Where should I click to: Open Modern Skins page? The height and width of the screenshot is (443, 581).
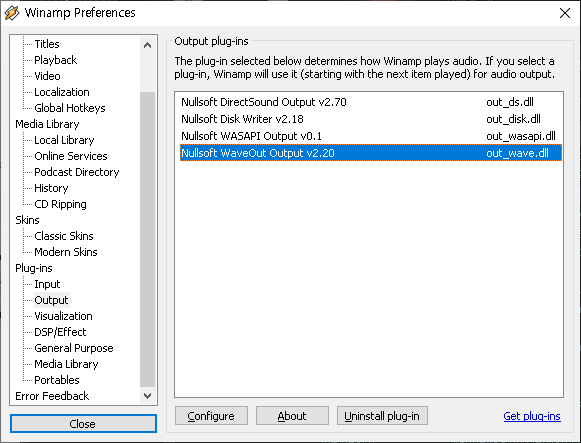pos(66,252)
